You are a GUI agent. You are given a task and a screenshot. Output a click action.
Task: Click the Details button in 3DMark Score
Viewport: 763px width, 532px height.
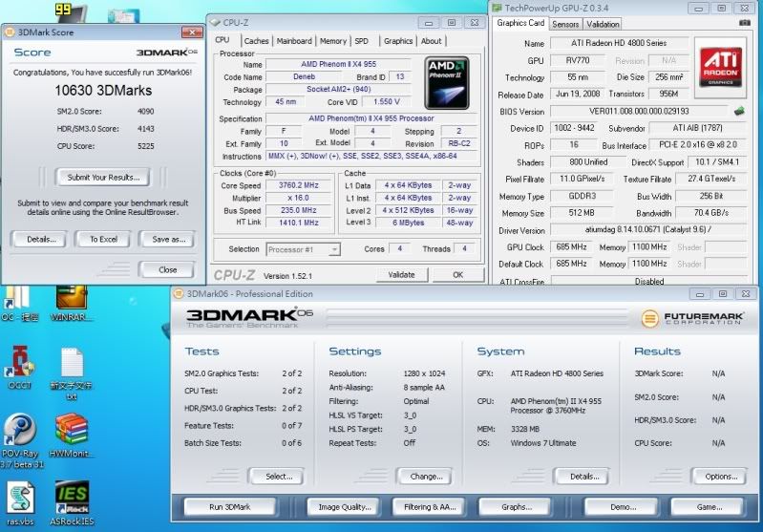(x=41, y=239)
